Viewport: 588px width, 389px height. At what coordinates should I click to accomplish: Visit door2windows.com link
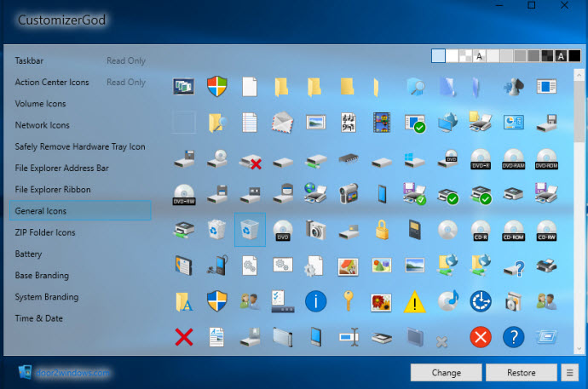point(72,373)
